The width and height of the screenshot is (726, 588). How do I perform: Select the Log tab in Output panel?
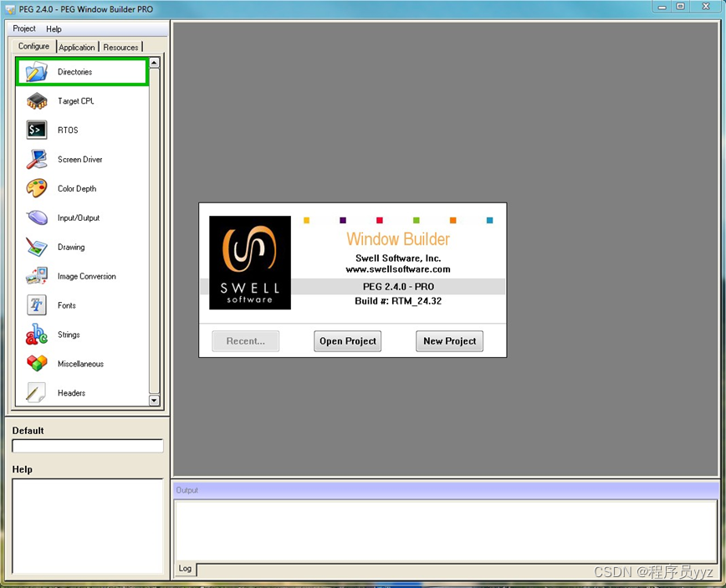tap(185, 569)
